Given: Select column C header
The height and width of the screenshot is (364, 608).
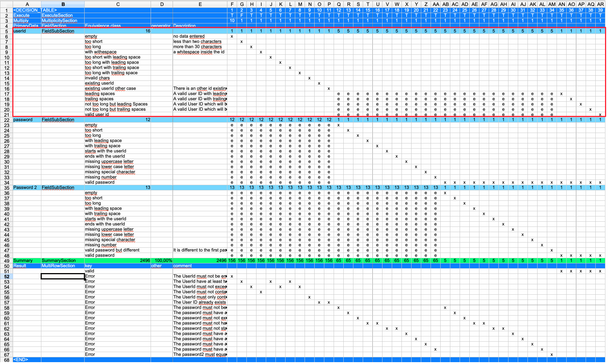Looking at the screenshot, I should (x=117, y=4).
